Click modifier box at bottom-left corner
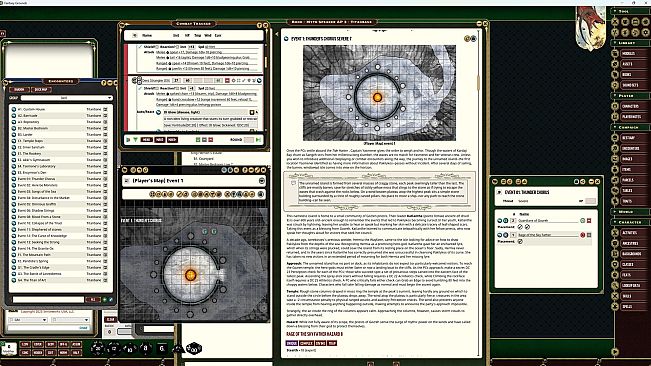The height and width of the screenshot is (366, 651). click(9, 348)
